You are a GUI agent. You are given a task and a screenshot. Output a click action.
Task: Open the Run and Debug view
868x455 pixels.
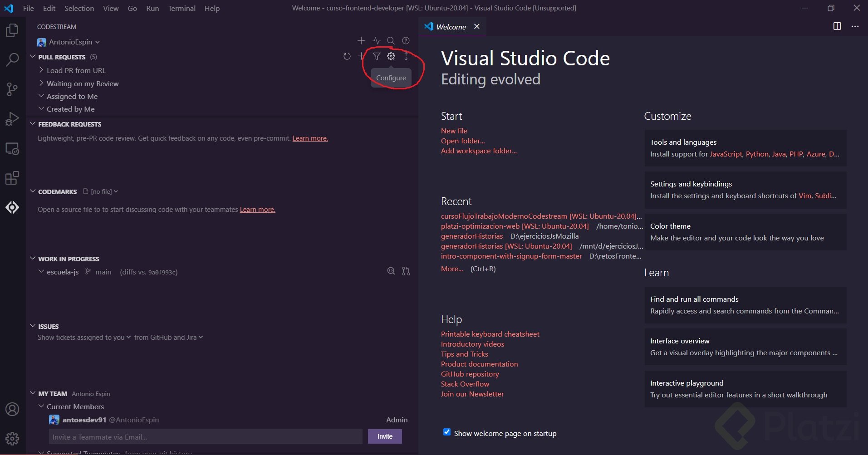coord(12,119)
